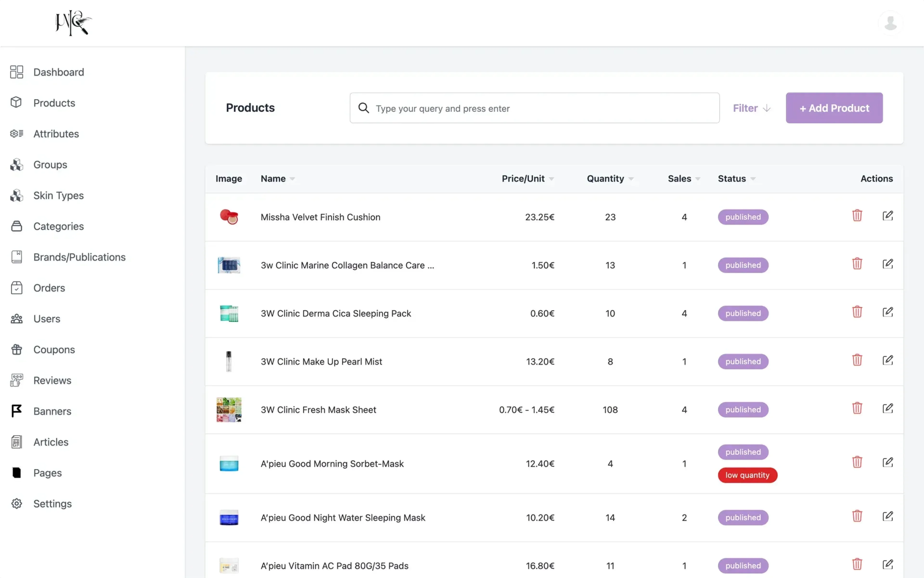Open Products in the sidebar

[54, 103]
